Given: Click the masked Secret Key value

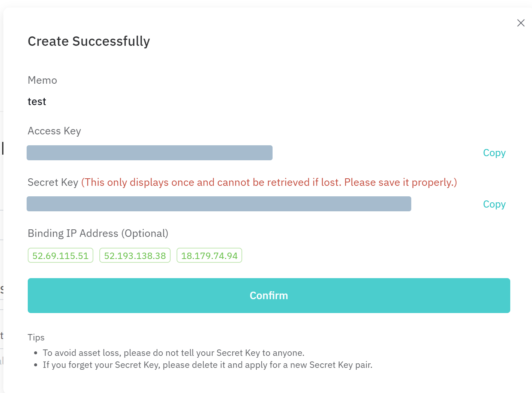Looking at the screenshot, I should pyautogui.click(x=219, y=204).
